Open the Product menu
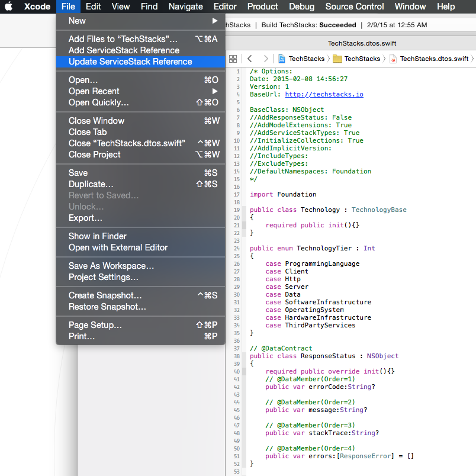This screenshot has height=476, width=476. point(263,7)
